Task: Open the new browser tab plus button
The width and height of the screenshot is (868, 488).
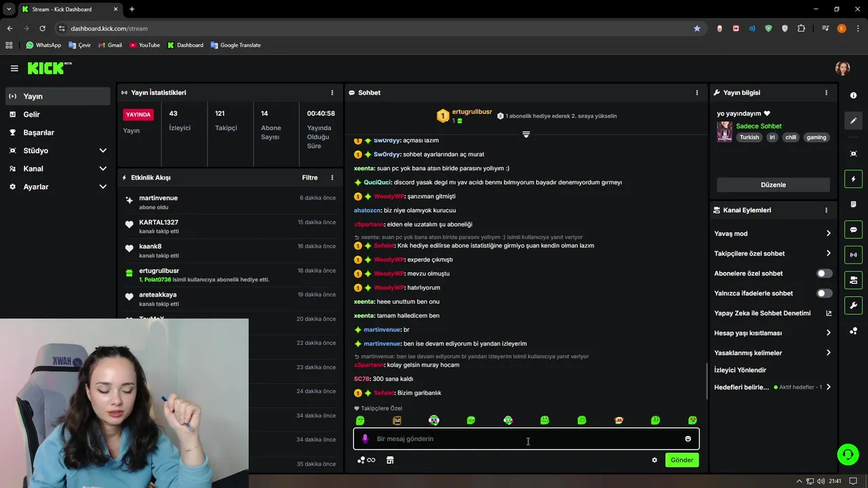Action: tap(132, 9)
